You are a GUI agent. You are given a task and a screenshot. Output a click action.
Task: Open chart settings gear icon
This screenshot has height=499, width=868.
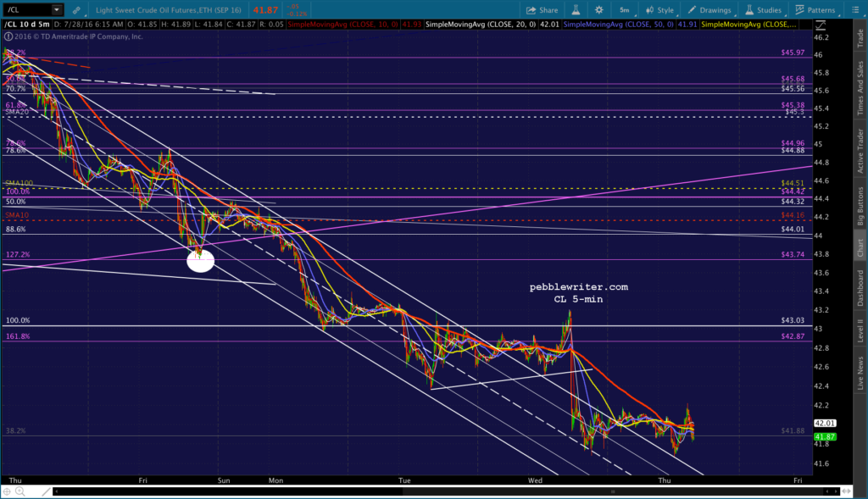coord(598,10)
